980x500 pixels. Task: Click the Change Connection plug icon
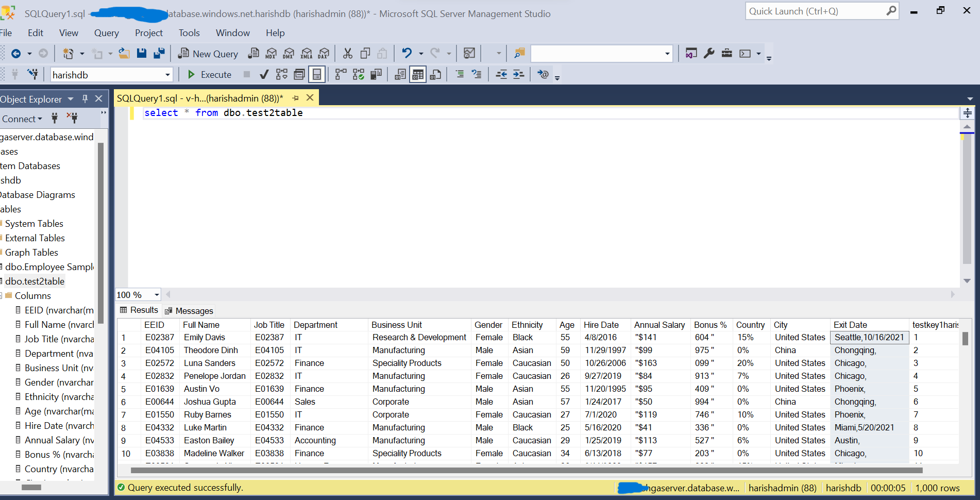tap(33, 75)
